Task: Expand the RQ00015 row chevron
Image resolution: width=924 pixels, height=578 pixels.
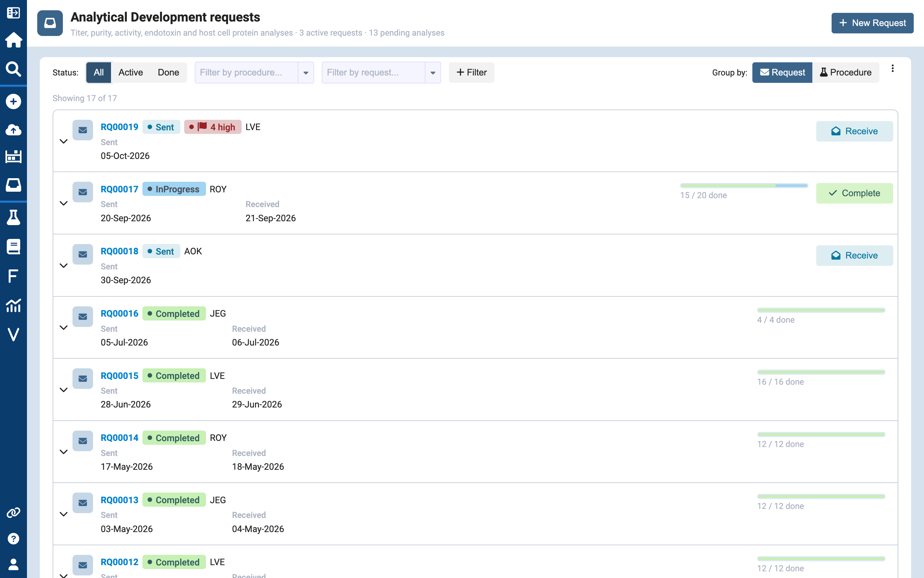Action: pos(64,390)
